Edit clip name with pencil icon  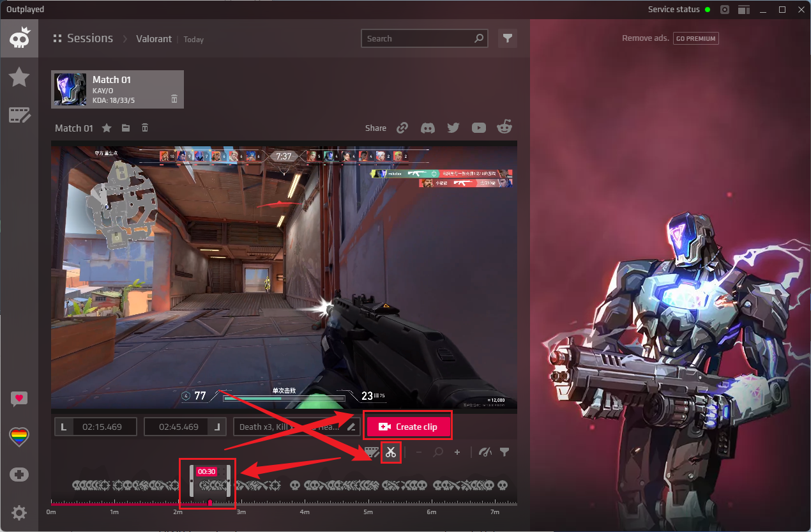[x=351, y=427]
